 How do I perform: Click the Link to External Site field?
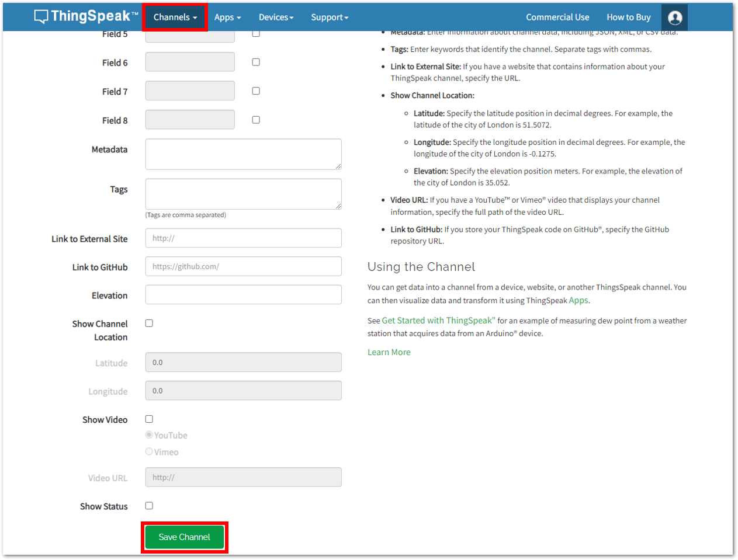tap(243, 238)
